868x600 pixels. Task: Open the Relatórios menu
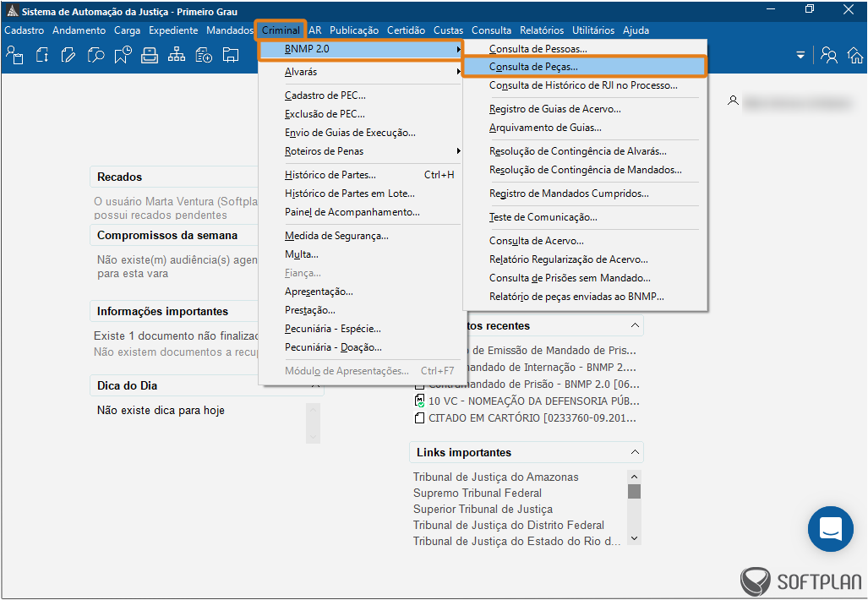[x=542, y=30]
